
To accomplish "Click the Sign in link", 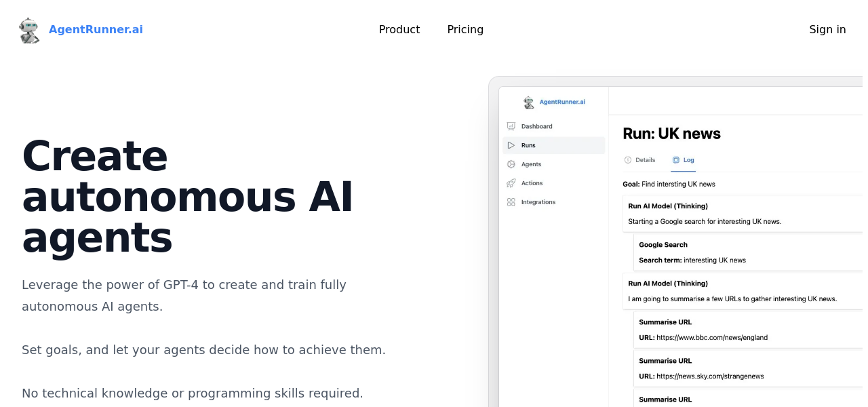I will coord(827,30).
